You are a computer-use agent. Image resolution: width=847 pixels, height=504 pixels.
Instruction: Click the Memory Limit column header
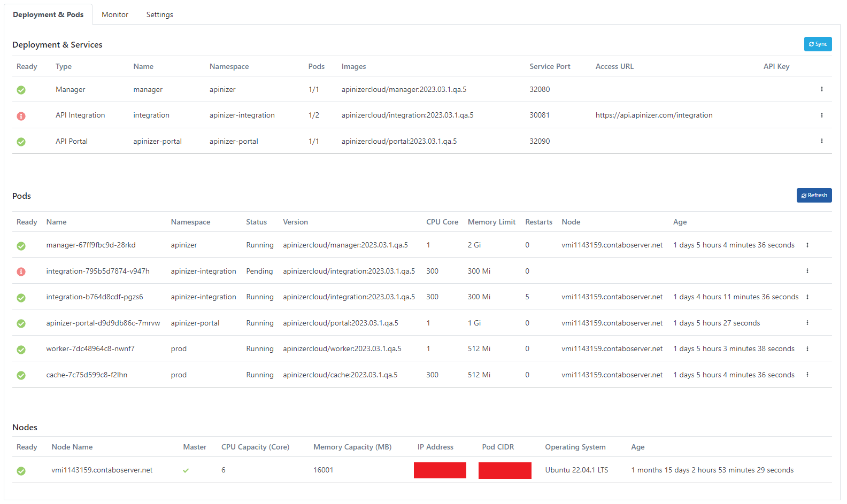(491, 222)
